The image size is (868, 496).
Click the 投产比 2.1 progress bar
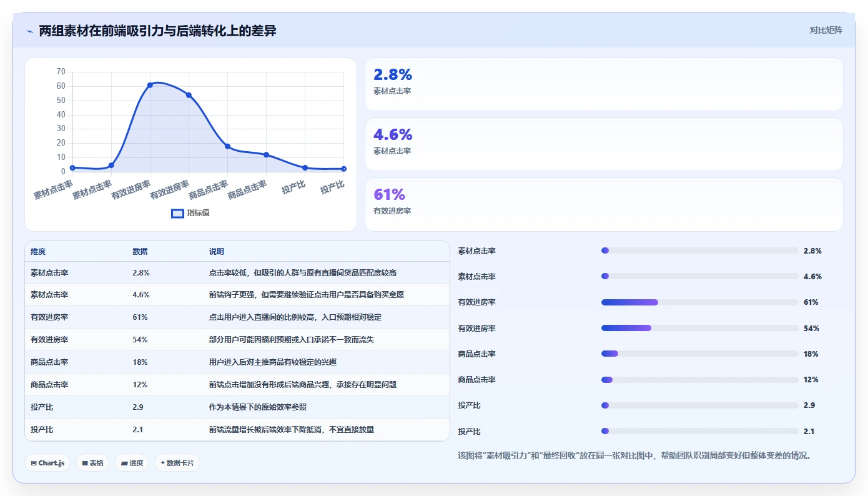[699, 431]
